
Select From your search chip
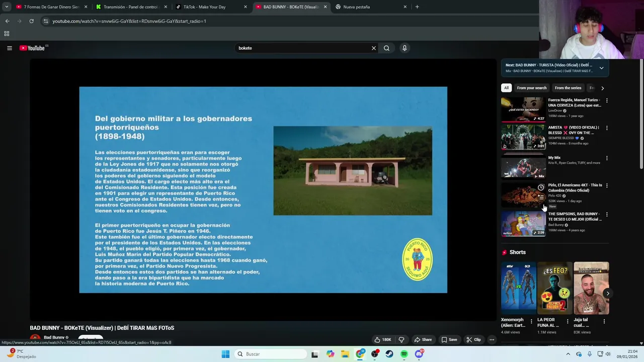(x=532, y=88)
